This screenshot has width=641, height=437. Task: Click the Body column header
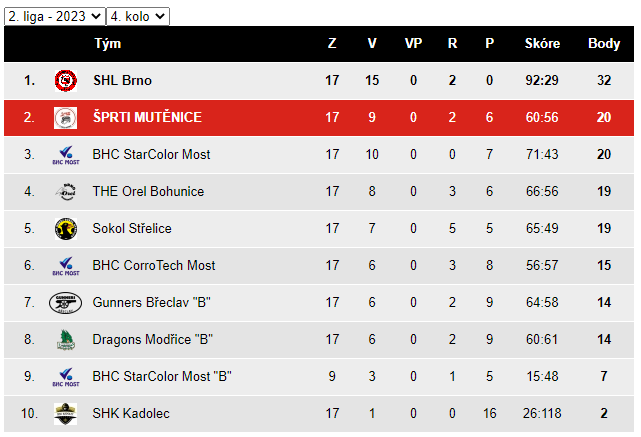click(604, 43)
